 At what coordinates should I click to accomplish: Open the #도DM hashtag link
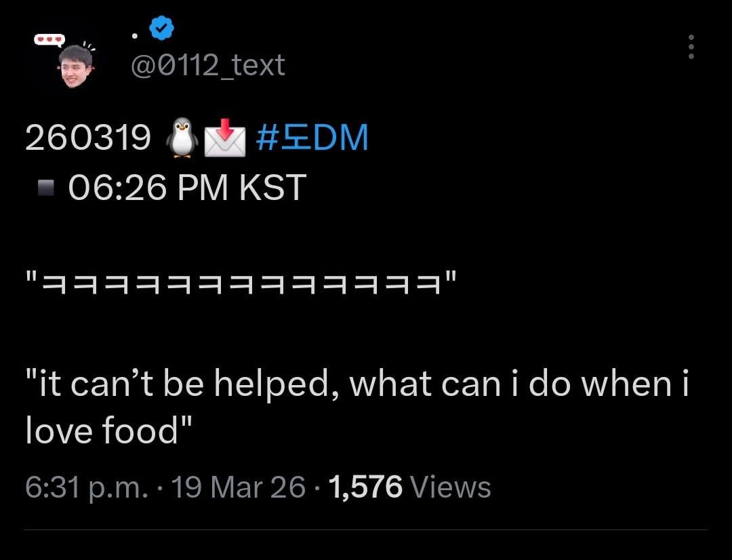312,138
